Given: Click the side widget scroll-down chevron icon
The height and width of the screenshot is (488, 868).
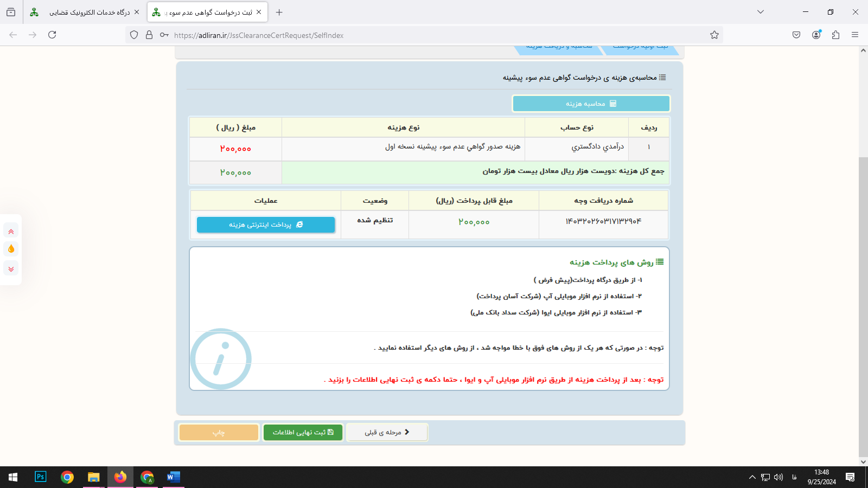Looking at the screenshot, I should coord(11,268).
